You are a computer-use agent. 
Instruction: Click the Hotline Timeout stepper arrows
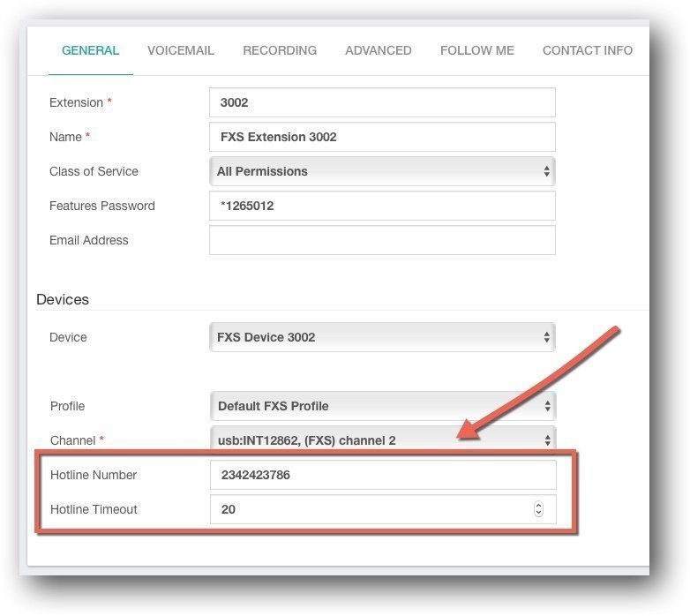coord(538,509)
